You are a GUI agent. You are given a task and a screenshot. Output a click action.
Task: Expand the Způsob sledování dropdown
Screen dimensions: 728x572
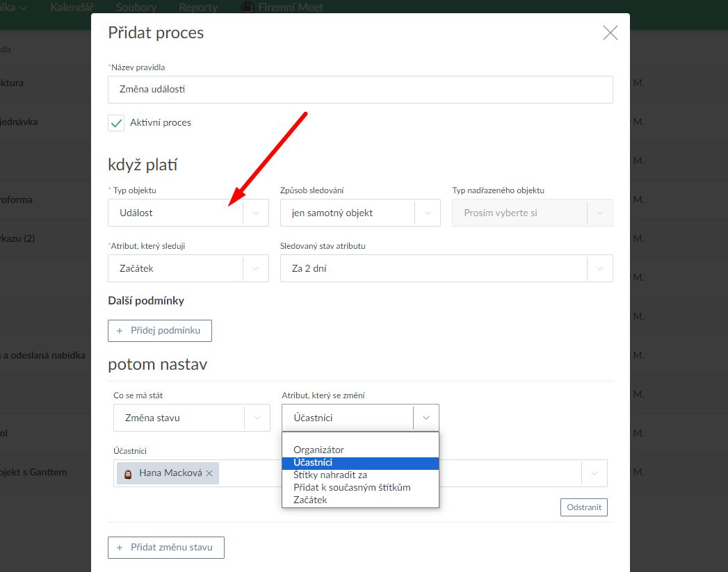[428, 213]
